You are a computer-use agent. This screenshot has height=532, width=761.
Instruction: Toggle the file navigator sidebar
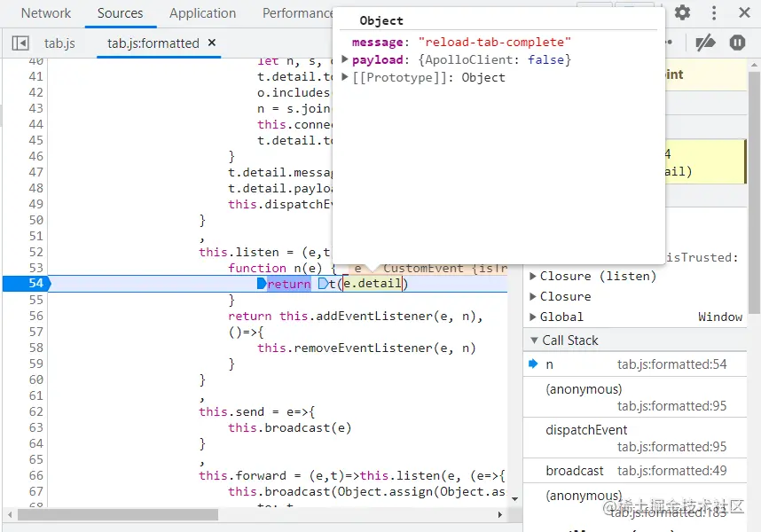tap(20, 43)
